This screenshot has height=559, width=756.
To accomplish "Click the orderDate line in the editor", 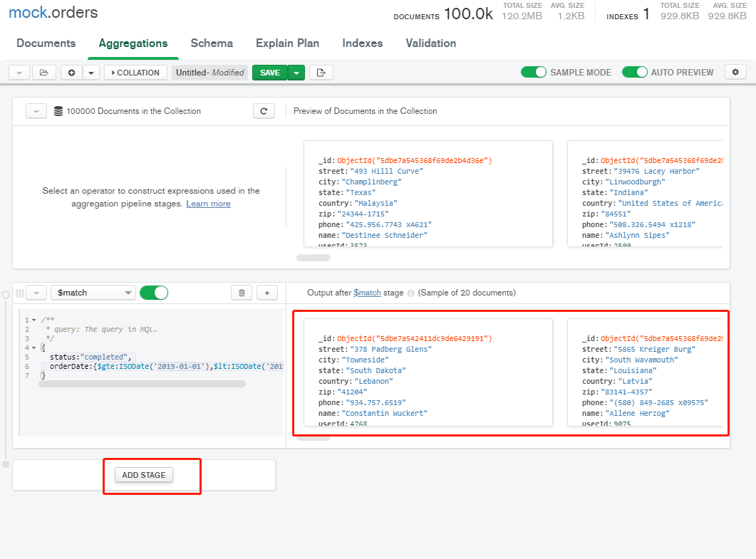I will pos(166,366).
